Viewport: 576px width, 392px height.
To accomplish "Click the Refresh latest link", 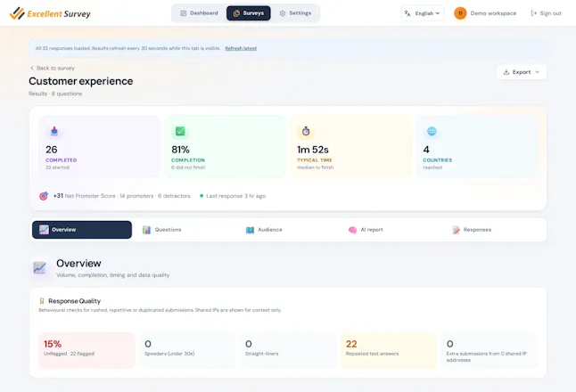I will pyautogui.click(x=241, y=48).
